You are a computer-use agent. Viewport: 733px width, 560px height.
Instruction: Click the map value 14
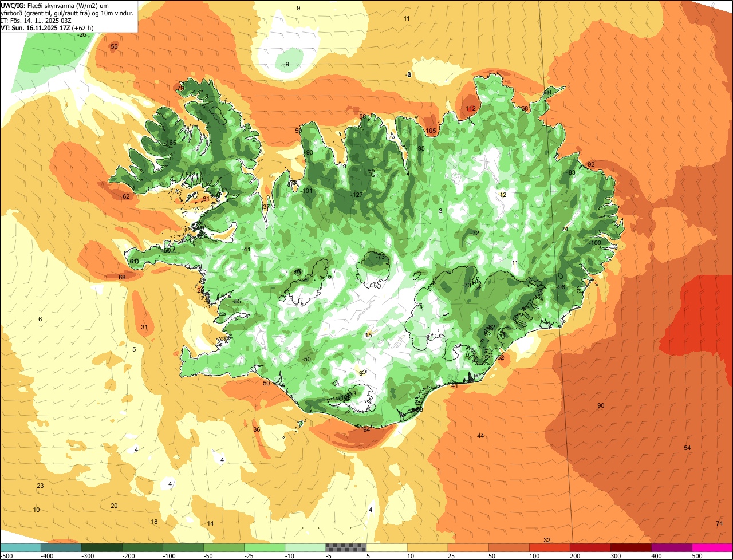click(x=210, y=523)
